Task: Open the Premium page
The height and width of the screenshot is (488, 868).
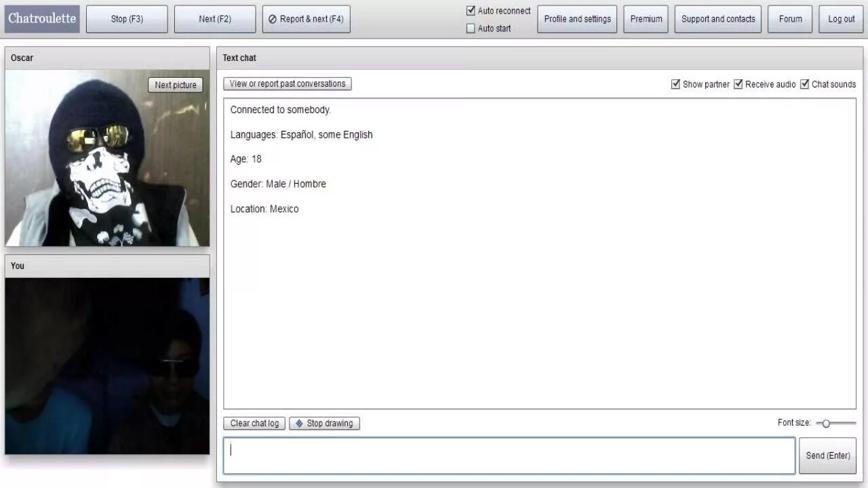Action: click(646, 19)
